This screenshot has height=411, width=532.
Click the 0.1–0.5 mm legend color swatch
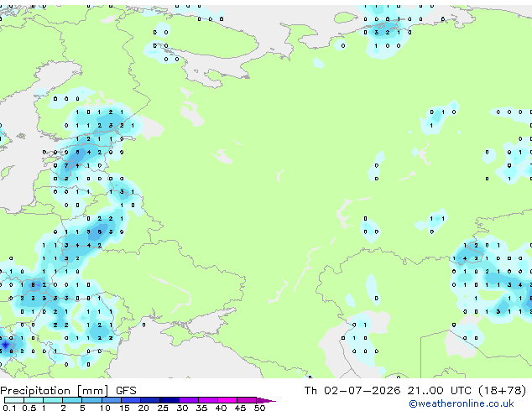pos(14,400)
